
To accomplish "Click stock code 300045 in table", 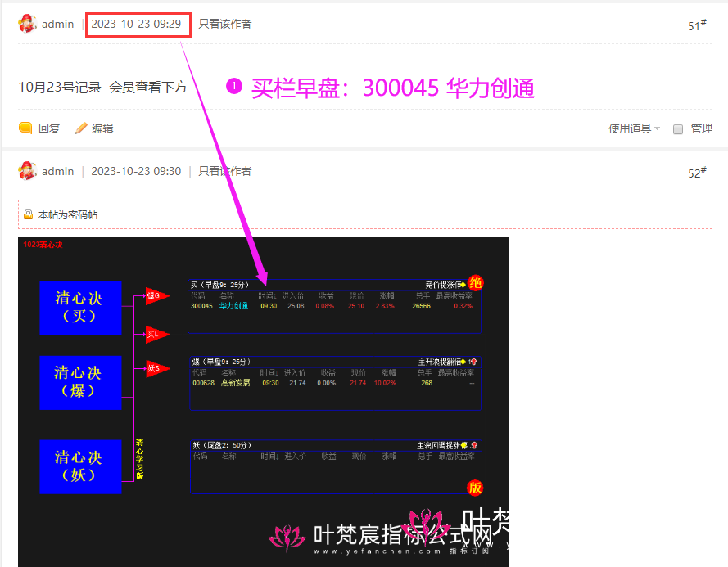I will 201,306.
